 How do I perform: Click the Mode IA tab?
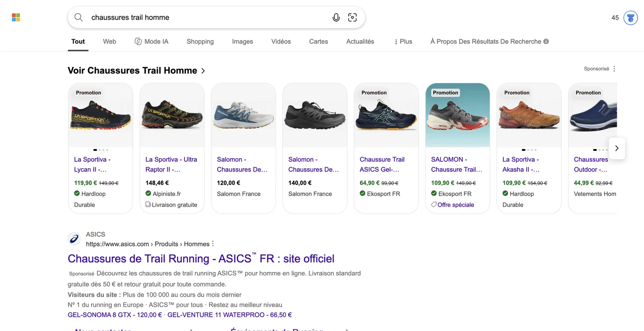click(151, 41)
